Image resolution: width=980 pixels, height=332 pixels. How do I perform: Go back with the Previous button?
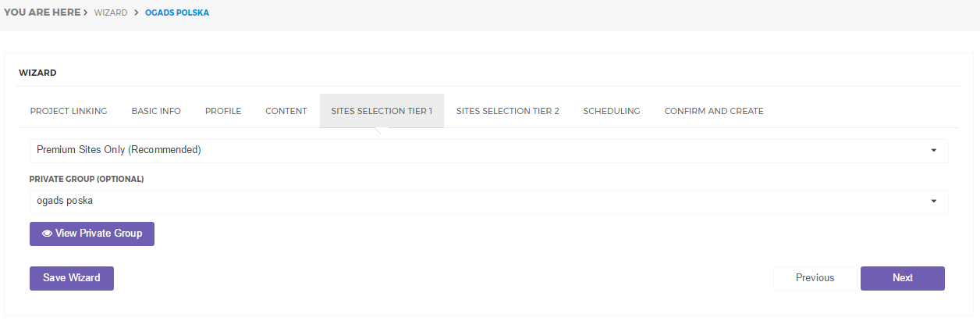click(x=815, y=278)
